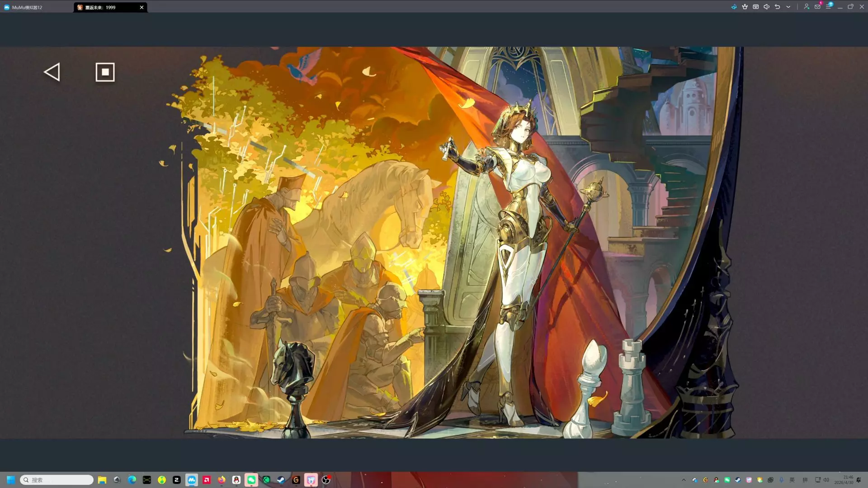The width and height of the screenshot is (868, 488).
Task: Click the speaker volume icon in the MuMu title bar
Action: [767, 7]
